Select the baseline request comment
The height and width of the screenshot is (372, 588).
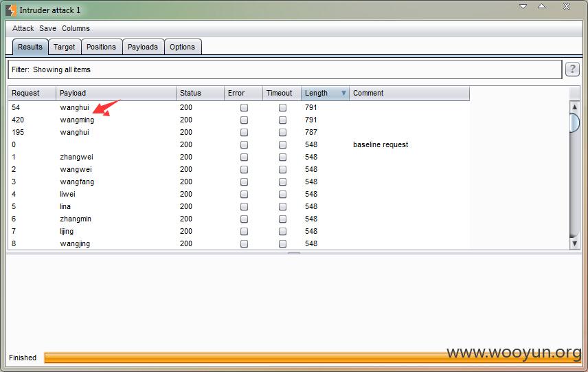[381, 144]
